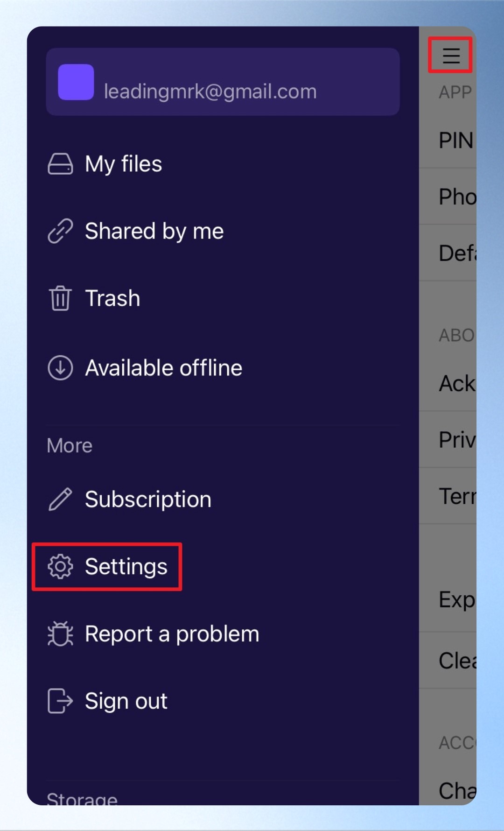Click the Settings gear icon

click(60, 567)
